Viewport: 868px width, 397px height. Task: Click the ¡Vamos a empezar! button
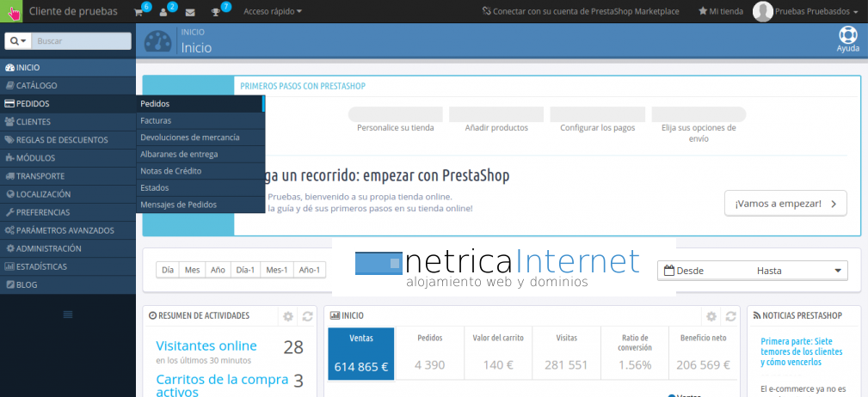tap(785, 203)
